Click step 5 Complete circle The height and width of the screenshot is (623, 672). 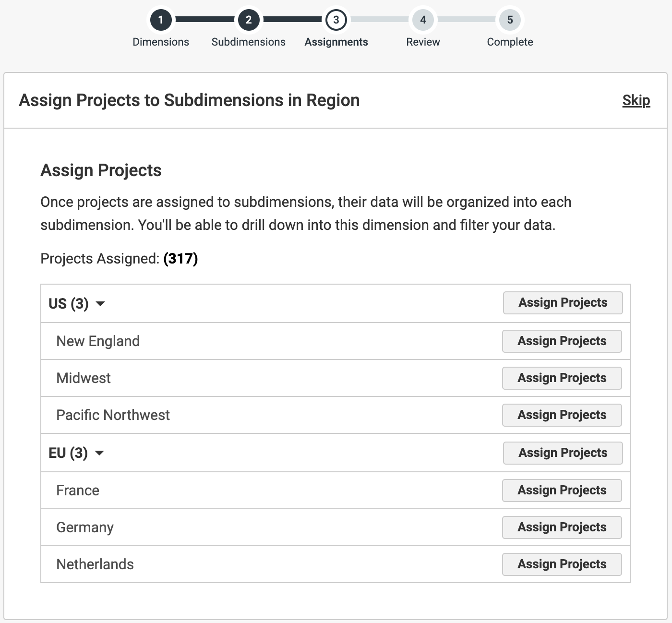[x=510, y=20]
